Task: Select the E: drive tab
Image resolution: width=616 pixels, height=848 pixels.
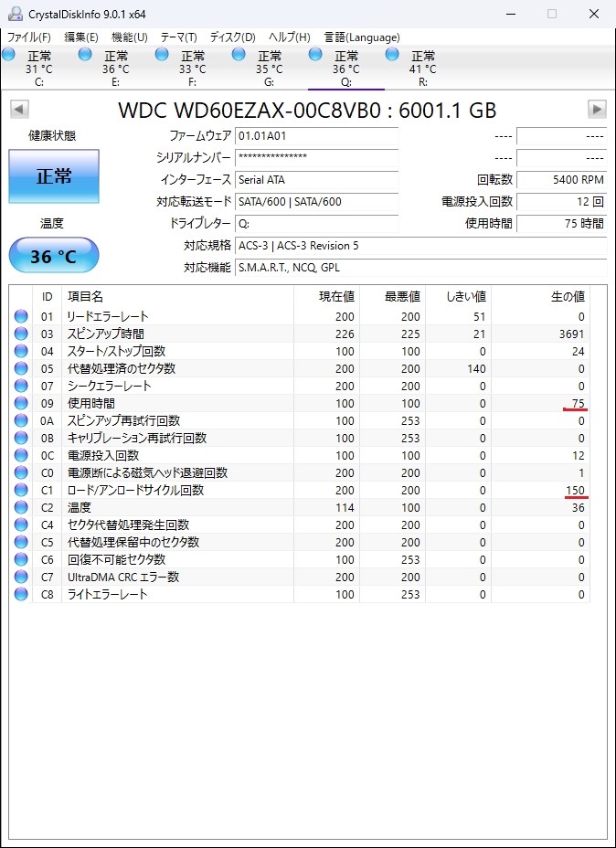Action: pyautogui.click(x=116, y=69)
